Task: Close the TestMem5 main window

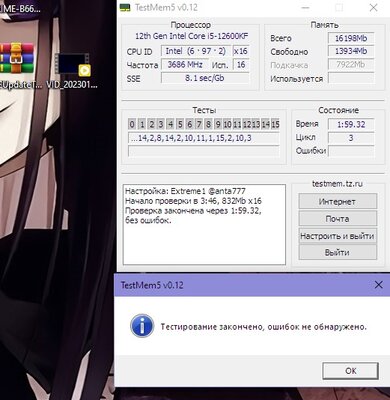Action: (x=373, y=8)
